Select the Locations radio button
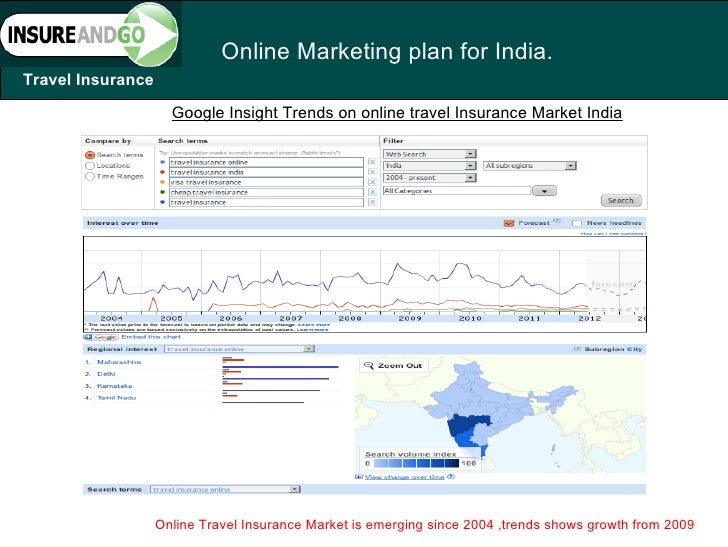 [x=90, y=166]
